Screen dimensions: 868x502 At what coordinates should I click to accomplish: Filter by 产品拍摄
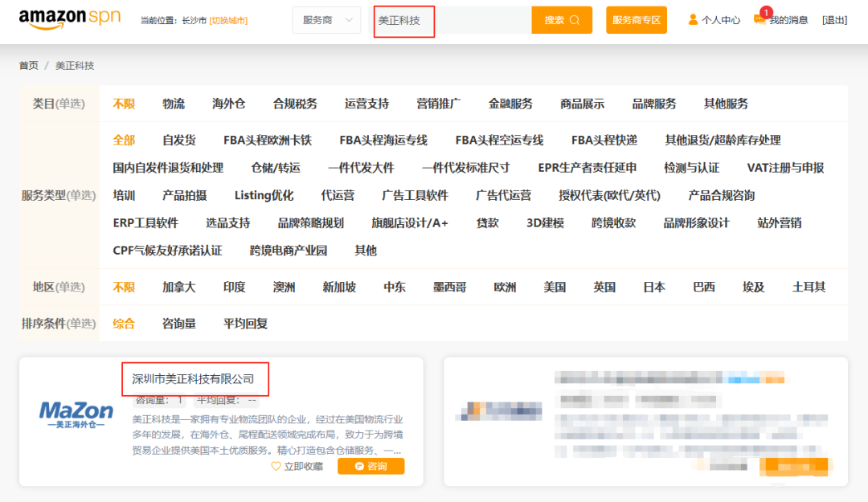pos(184,195)
